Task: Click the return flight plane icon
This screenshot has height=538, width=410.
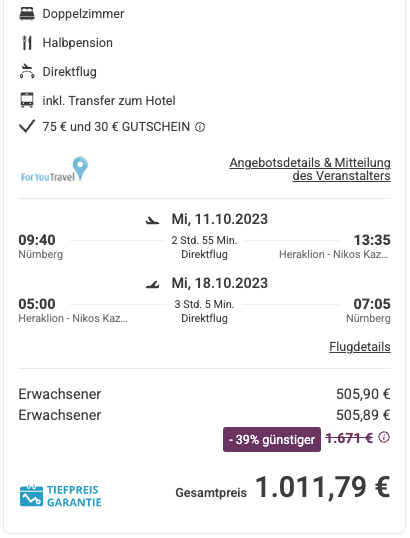Action: click(x=152, y=284)
